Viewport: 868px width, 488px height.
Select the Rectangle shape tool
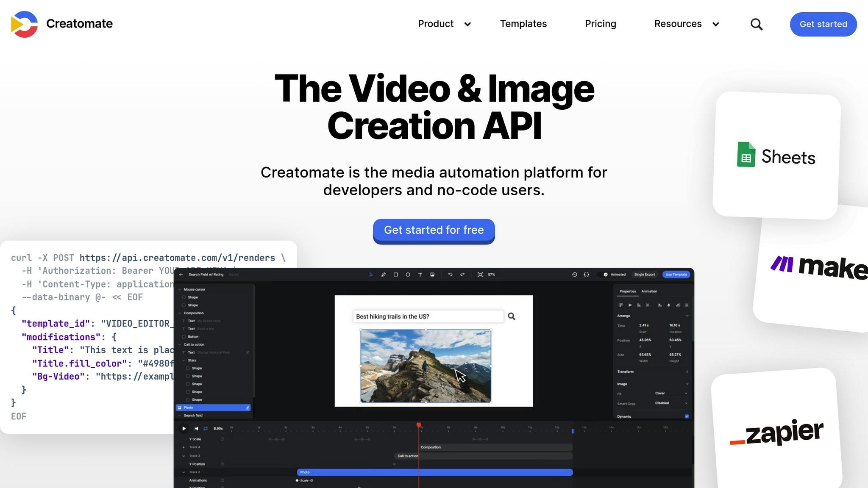coord(395,274)
